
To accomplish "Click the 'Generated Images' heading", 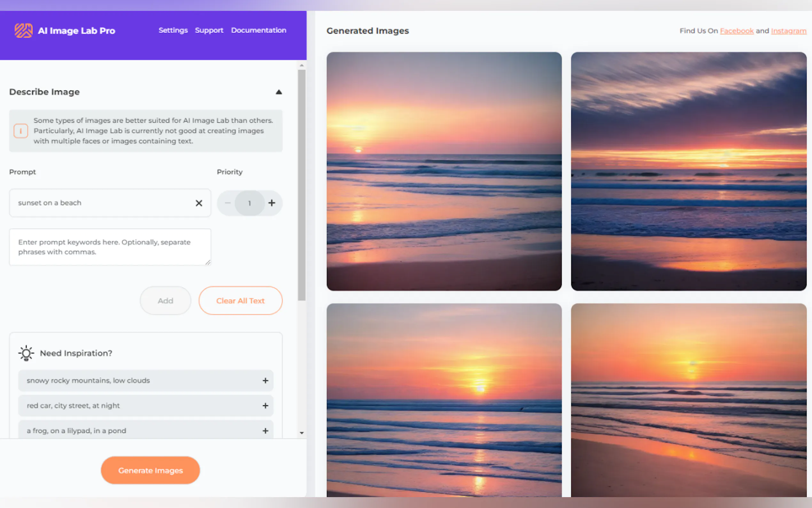I will (x=368, y=31).
